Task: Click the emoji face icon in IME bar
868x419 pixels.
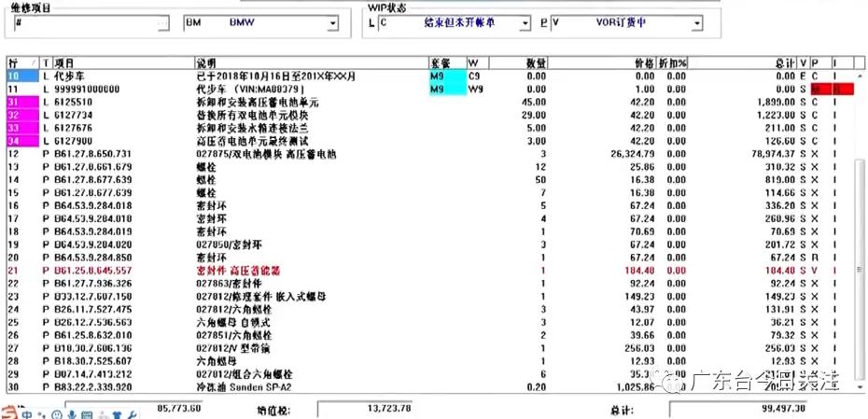Action: click(56, 413)
